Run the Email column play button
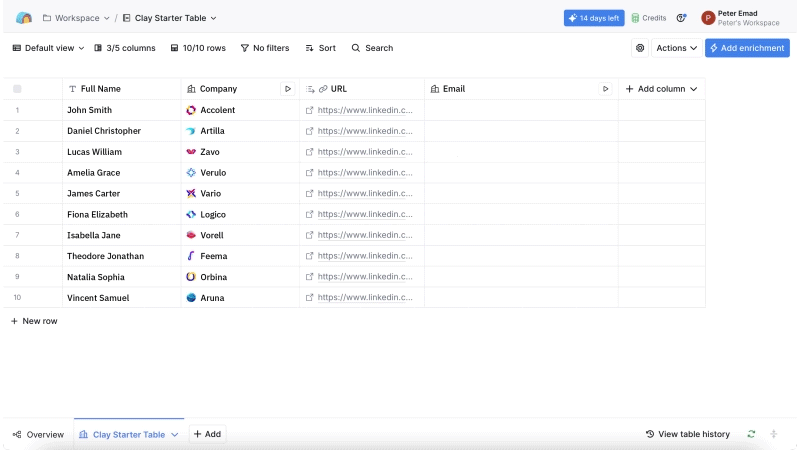The height and width of the screenshot is (450, 800). (x=605, y=89)
